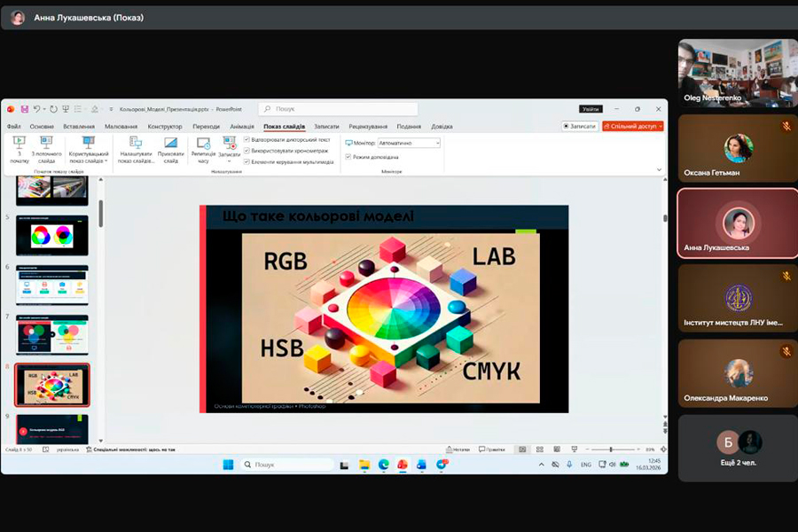Click the Записати button top right
798x532 pixels.
[x=580, y=127]
